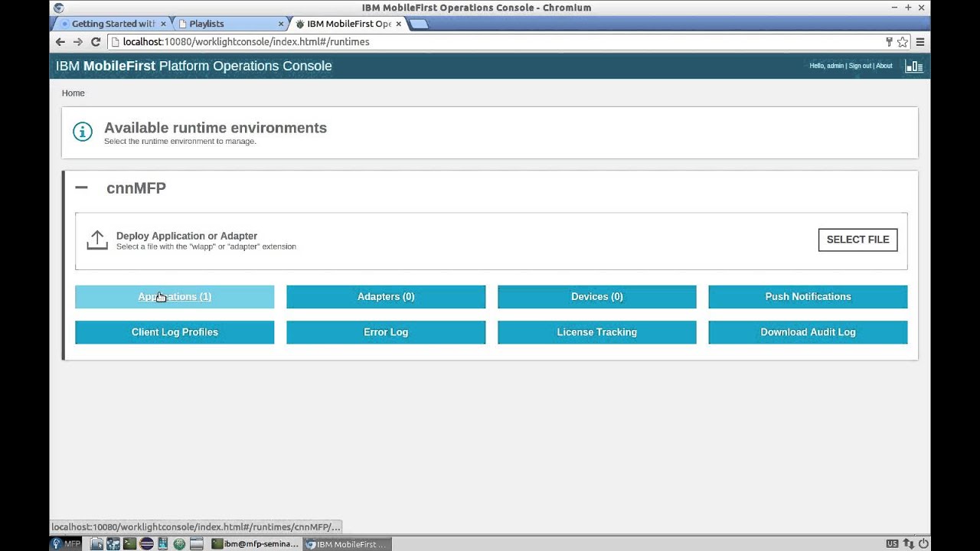Open Push Notifications
Viewport: 980px width, 551px height.
[x=808, y=297]
